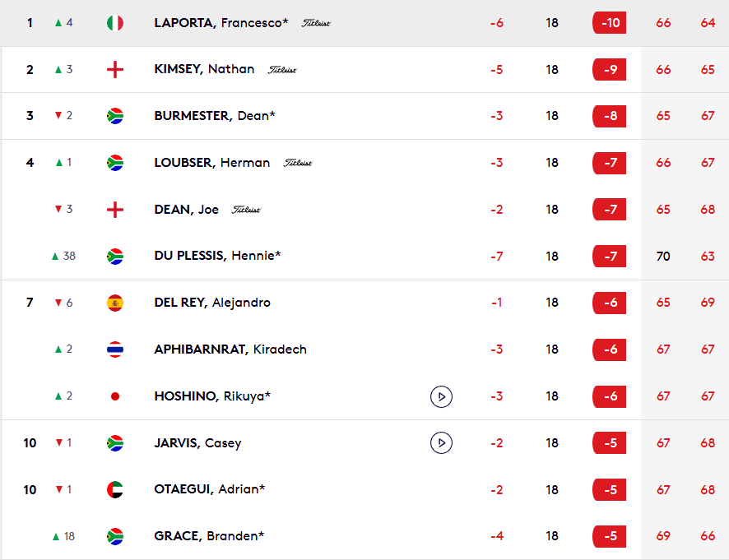
Task: Click the England flag beside Kimsey
Action: 115,70
